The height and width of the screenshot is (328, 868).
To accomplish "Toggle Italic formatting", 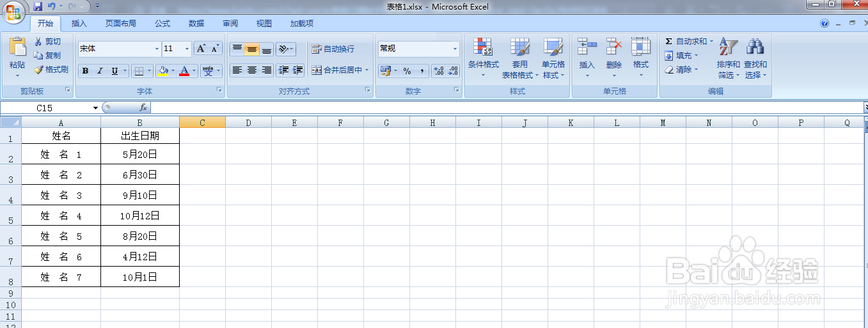I will (x=100, y=71).
